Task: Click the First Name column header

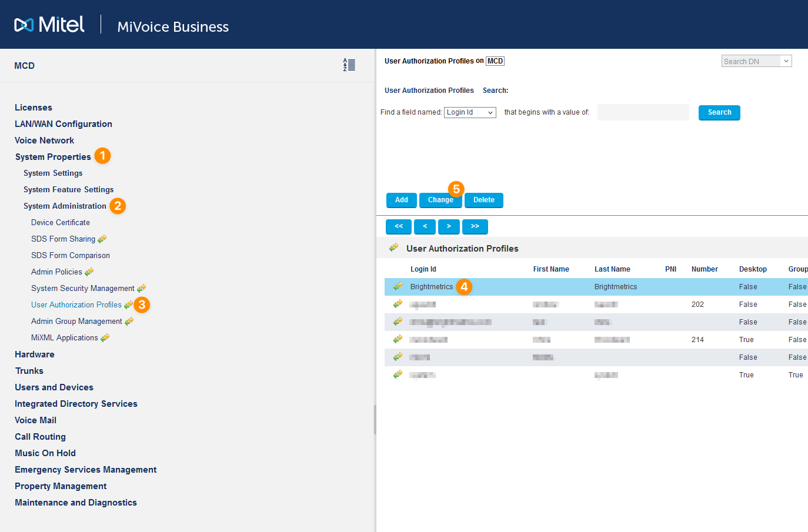Action: [551, 269]
